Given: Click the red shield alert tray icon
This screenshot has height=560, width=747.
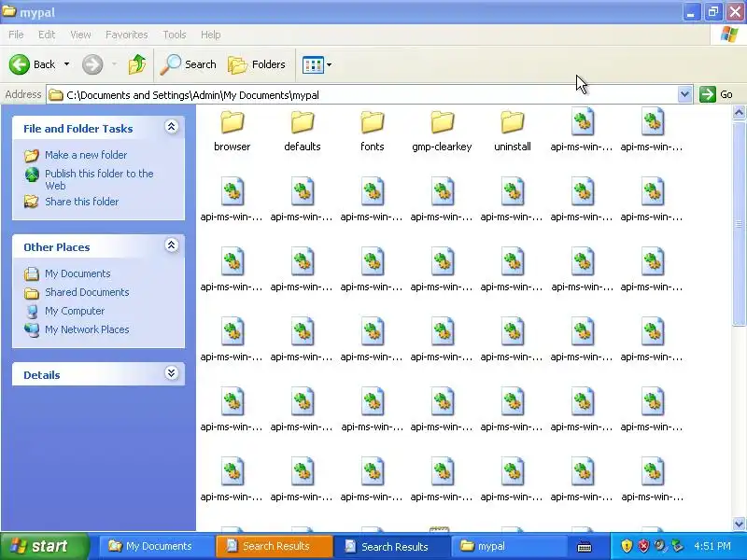Looking at the screenshot, I should (643, 546).
